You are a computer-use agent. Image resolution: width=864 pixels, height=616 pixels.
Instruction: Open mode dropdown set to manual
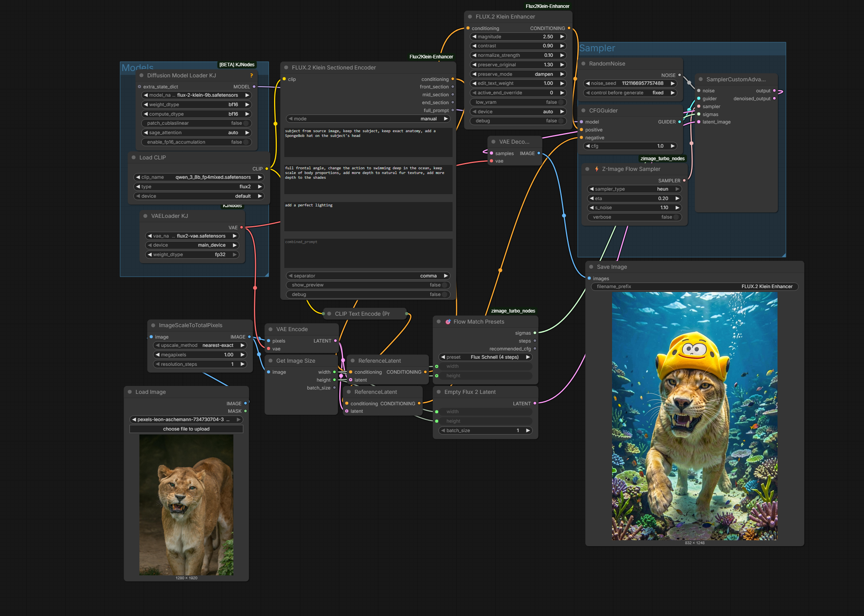click(368, 119)
